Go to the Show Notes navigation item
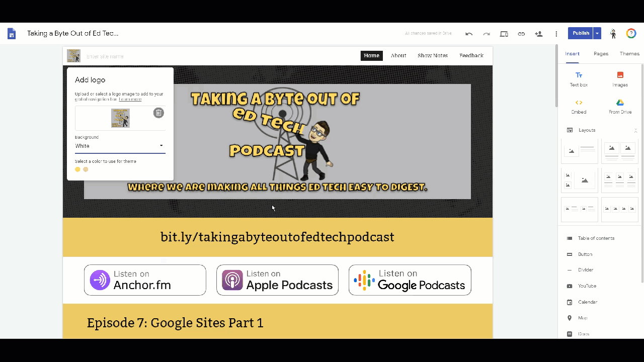The image size is (644, 362). [433, 56]
